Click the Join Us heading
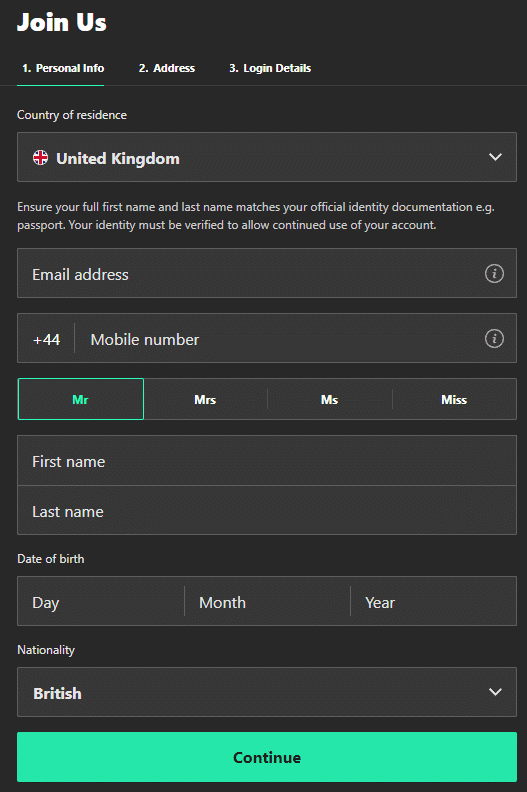The image size is (527, 792). [x=62, y=22]
